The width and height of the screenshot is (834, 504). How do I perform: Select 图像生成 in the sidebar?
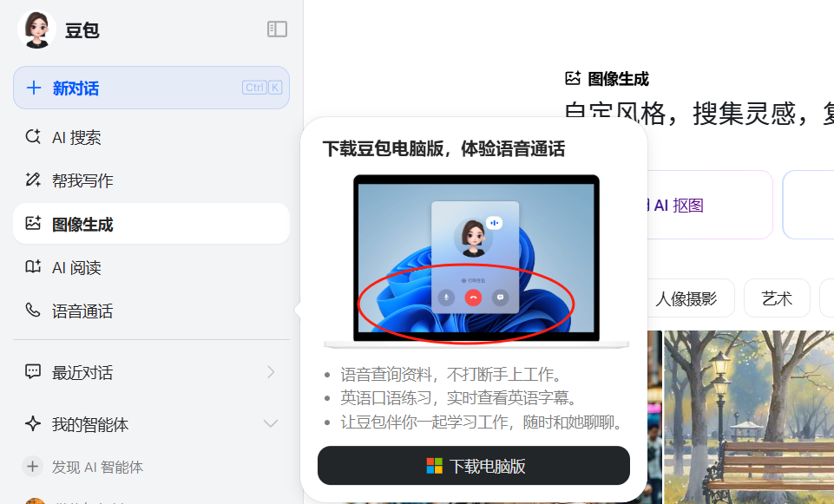point(151,224)
